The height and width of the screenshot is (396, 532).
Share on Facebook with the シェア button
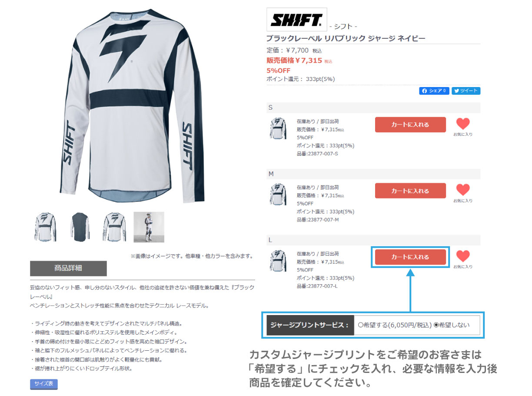(434, 91)
